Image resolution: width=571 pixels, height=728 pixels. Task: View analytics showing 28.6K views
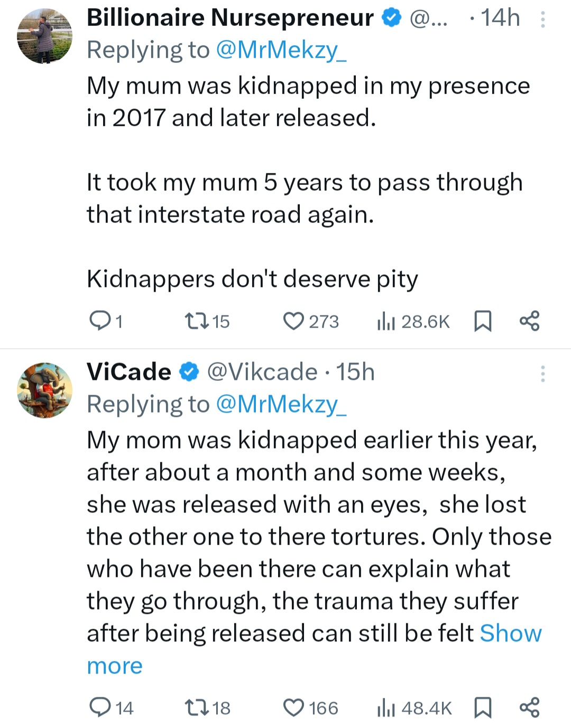point(386,321)
